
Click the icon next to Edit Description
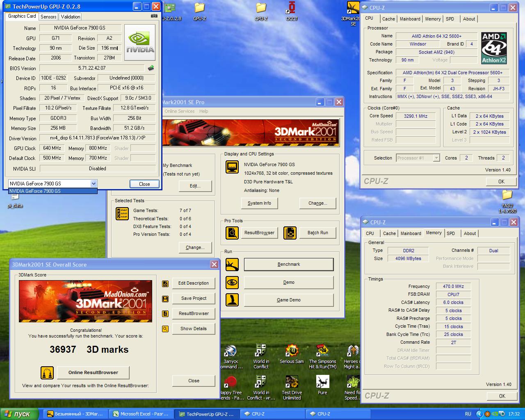click(x=165, y=283)
